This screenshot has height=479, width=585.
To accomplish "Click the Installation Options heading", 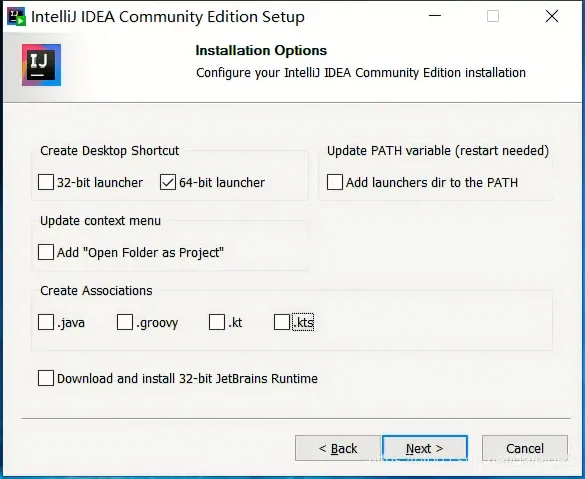I will point(261,50).
